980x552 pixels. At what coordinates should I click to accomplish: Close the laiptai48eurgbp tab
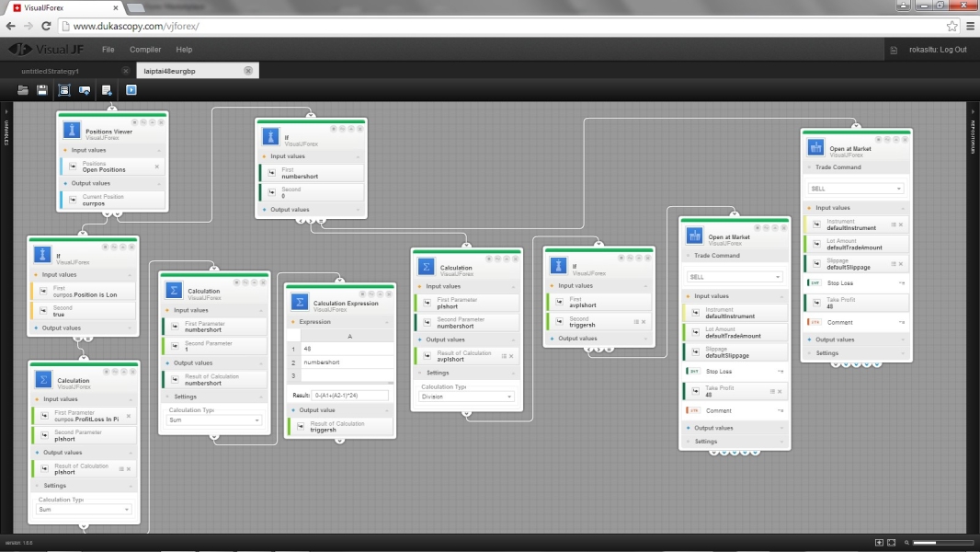(x=248, y=71)
